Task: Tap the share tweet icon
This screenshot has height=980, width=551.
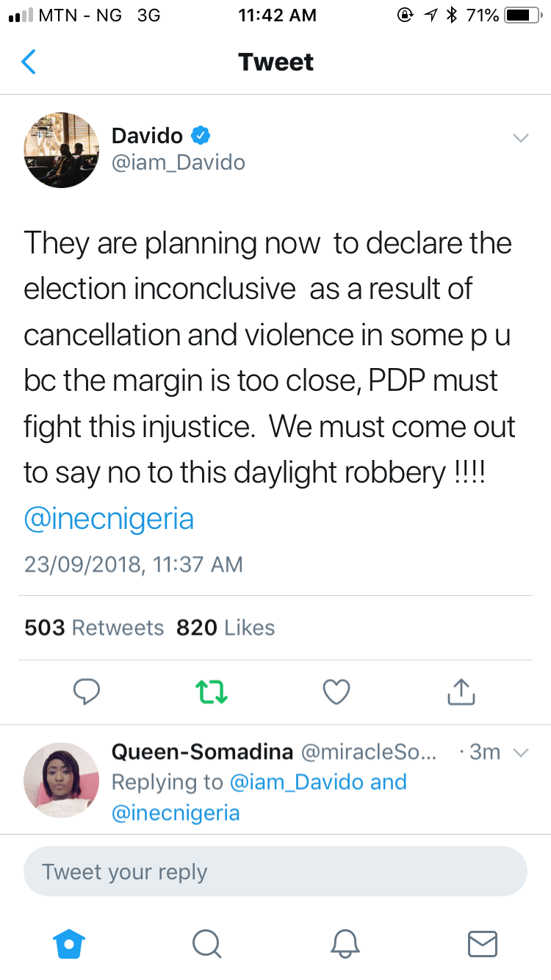Action: pos(461,691)
